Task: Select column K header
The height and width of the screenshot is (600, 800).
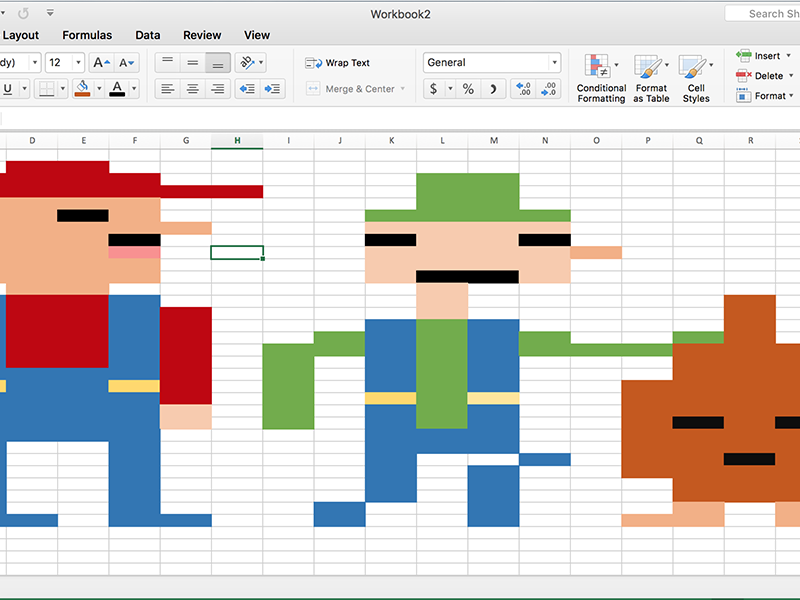Action: (391, 140)
